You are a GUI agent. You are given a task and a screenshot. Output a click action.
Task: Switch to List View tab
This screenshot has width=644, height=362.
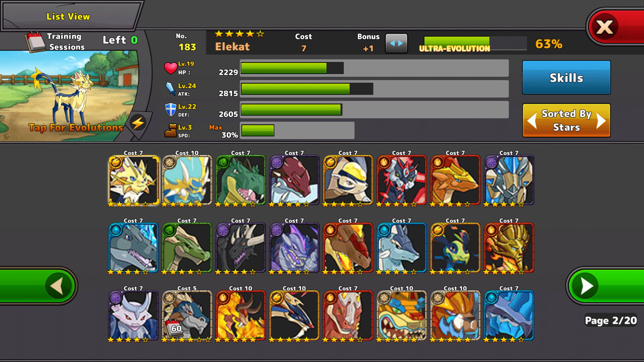[x=68, y=16]
